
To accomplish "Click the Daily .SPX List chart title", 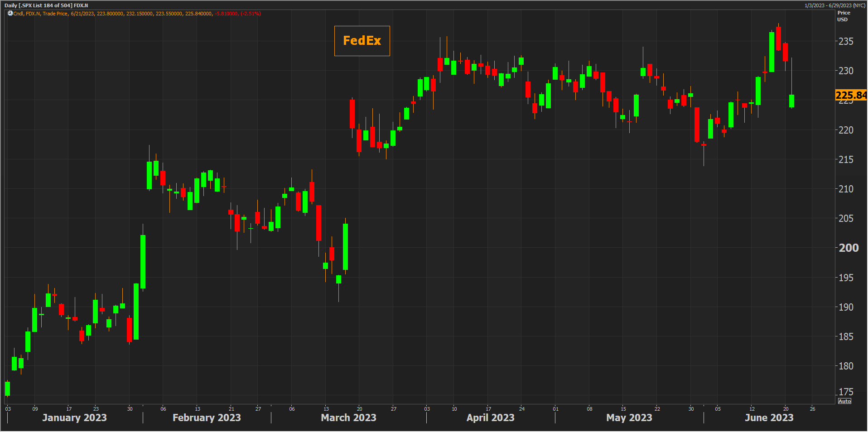I will (46, 5).
